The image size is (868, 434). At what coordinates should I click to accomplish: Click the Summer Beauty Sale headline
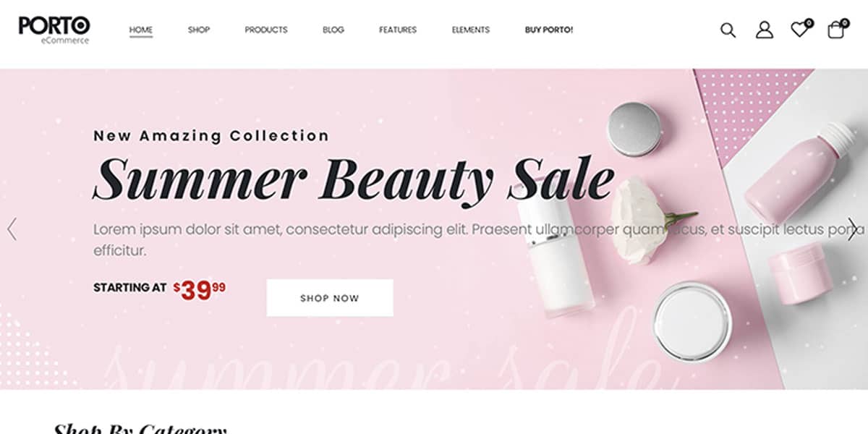[354, 179]
